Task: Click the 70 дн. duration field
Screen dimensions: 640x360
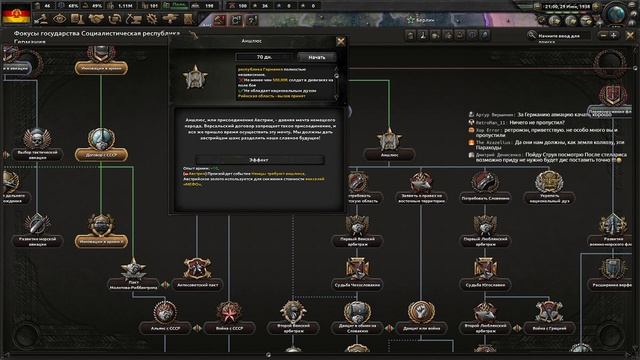Action: tap(264, 57)
